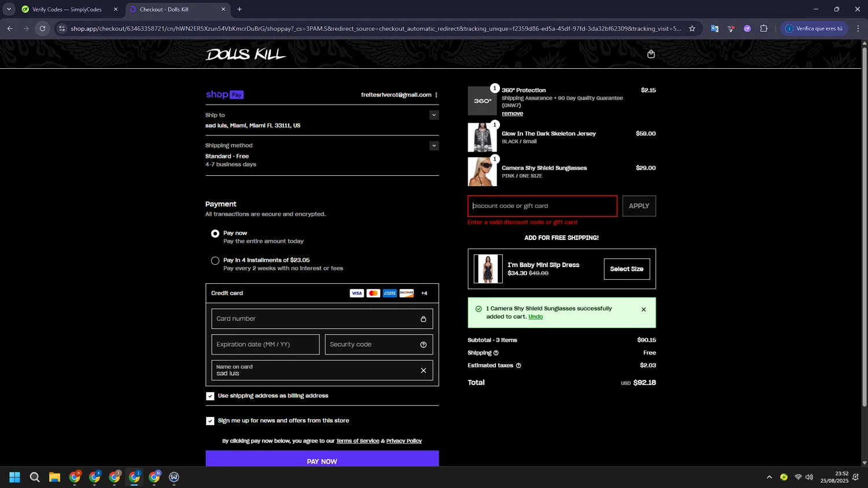The height and width of the screenshot is (488, 868).
Task: Click the 360° Protection thumbnail
Action: pyautogui.click(x=482, y=101)
